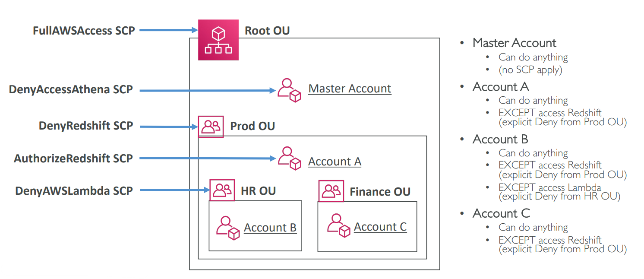Click the Finance OU group icon

click(331, 190)
